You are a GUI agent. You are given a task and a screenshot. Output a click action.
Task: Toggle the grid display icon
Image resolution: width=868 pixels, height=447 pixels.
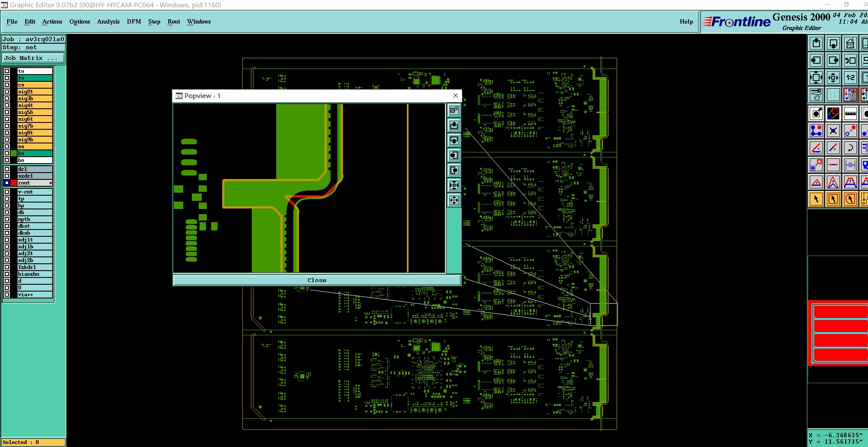[x=833, y=95]
